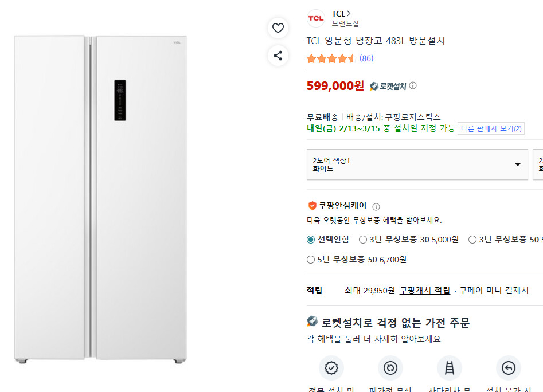Open the 2도어 색상1 화이트 dropdown
The height and width of the screenshot is (392, 543).
[417, 164]
